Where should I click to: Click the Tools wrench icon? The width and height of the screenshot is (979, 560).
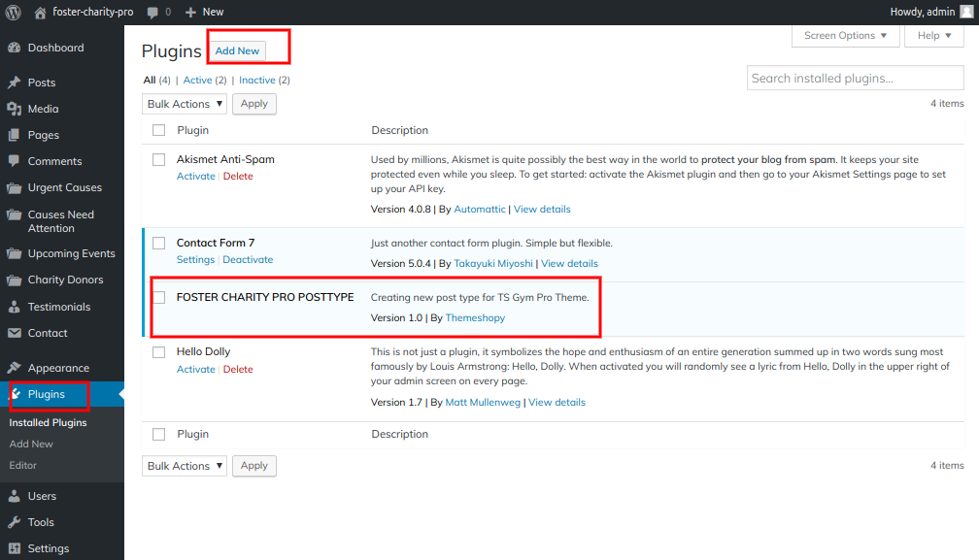[x=14, y=522]
